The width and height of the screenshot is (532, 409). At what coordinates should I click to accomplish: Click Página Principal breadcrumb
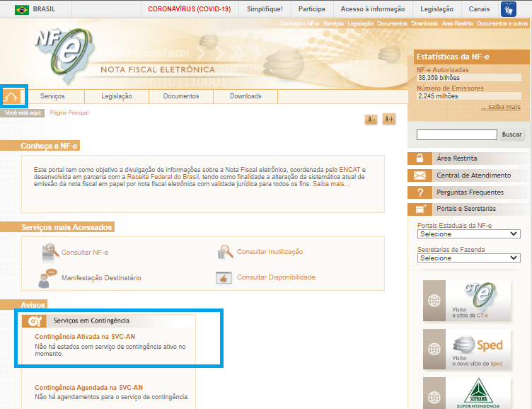coord(69,113)
